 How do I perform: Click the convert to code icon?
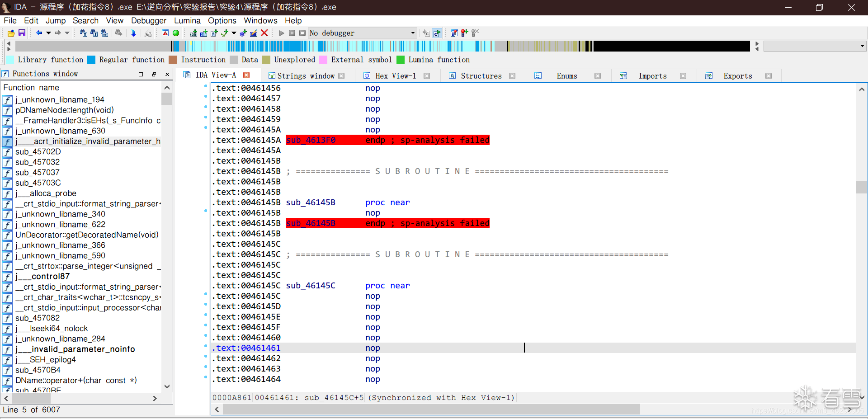193,33
